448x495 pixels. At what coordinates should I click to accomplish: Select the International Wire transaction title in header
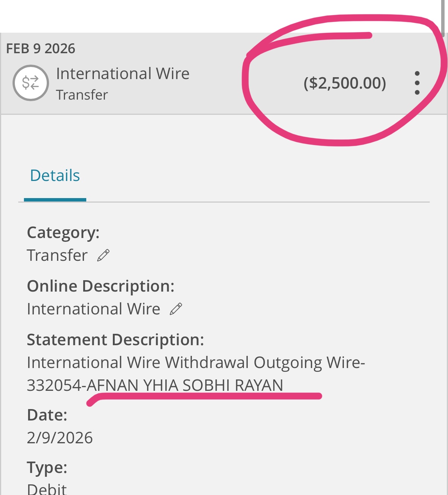coord(122,74)
